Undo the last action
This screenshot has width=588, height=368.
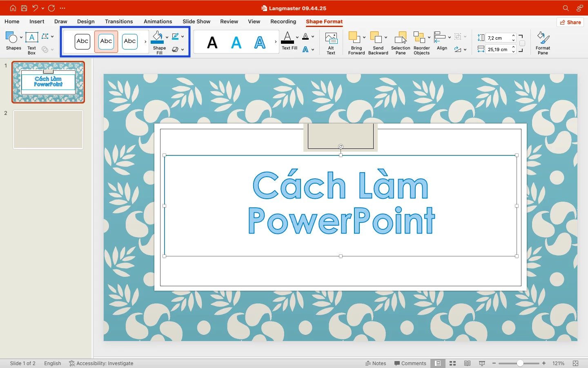(35, 8)
